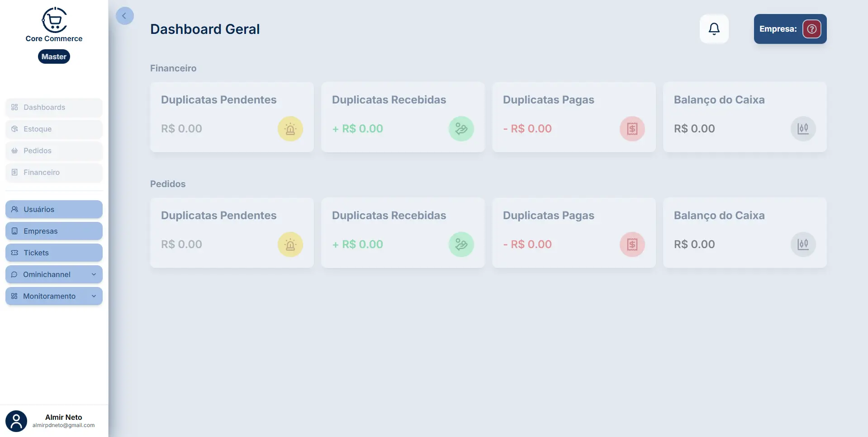Click the Empresa button at top right
The width and height of the screenshot is (868, 437).
point(789,28)
